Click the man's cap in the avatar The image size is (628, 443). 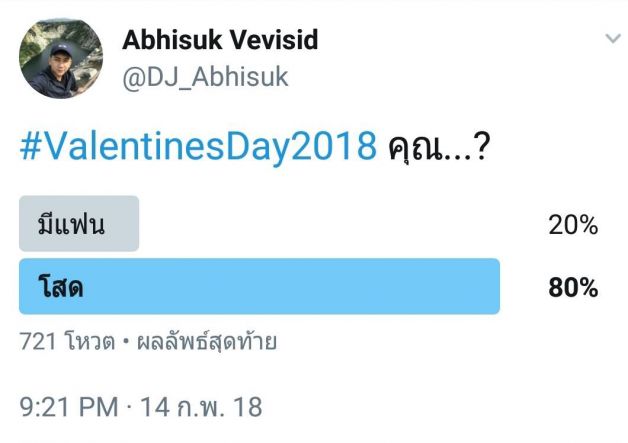click(x=62, y=50)
